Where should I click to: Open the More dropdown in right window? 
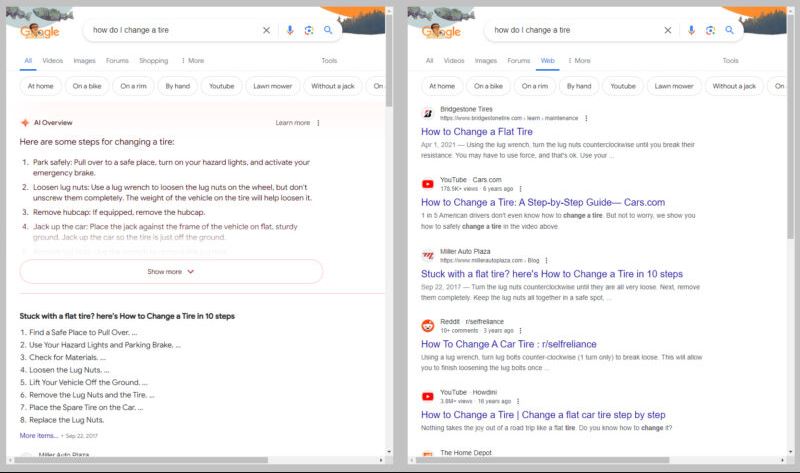point(579,60)
